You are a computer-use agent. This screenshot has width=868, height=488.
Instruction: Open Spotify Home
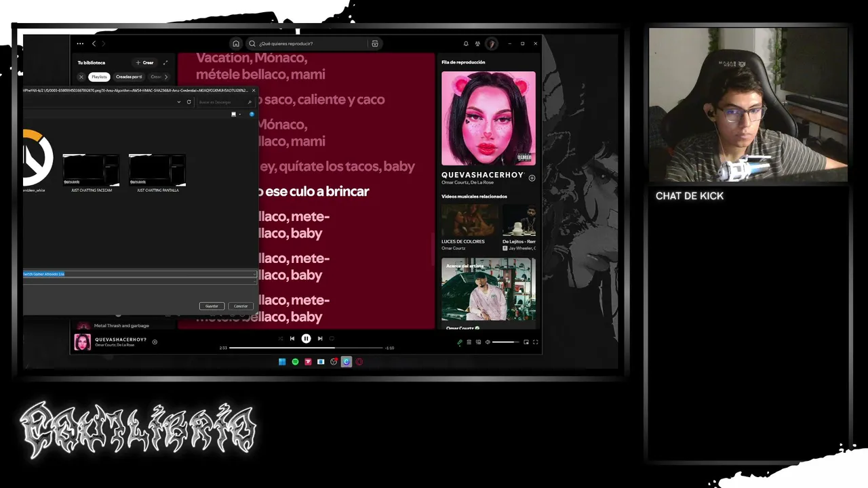point(235,43)
